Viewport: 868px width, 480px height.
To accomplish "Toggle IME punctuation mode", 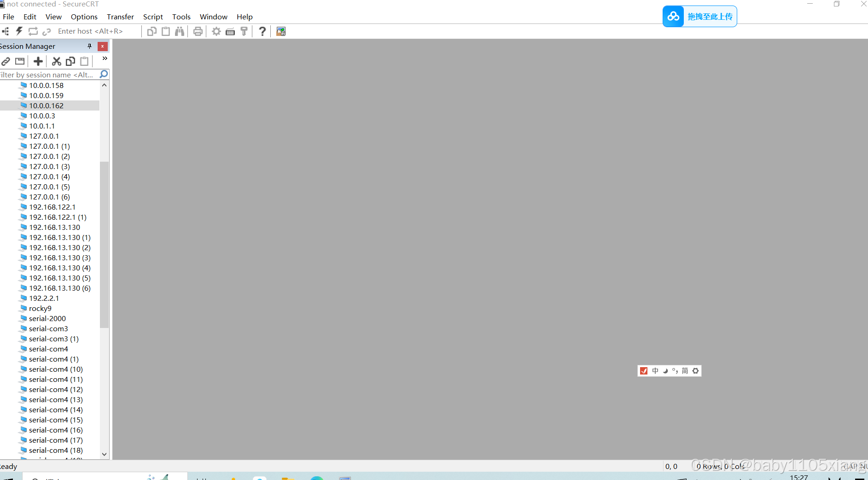I will (x=675, y=371).
